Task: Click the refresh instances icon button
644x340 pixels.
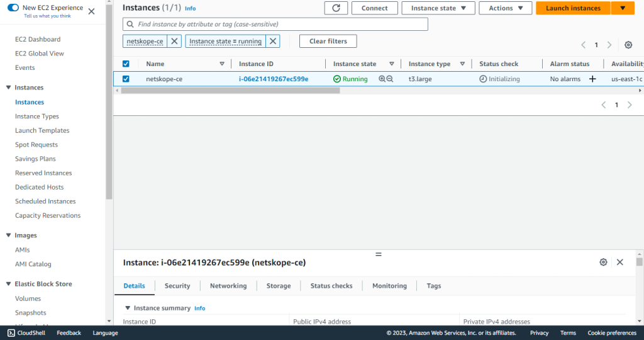Action: coord(336,8)
